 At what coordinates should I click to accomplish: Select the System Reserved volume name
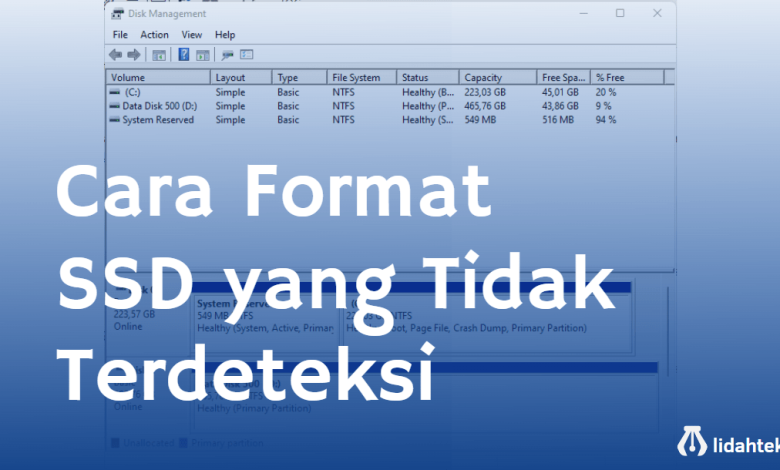[x=158, y=120]
